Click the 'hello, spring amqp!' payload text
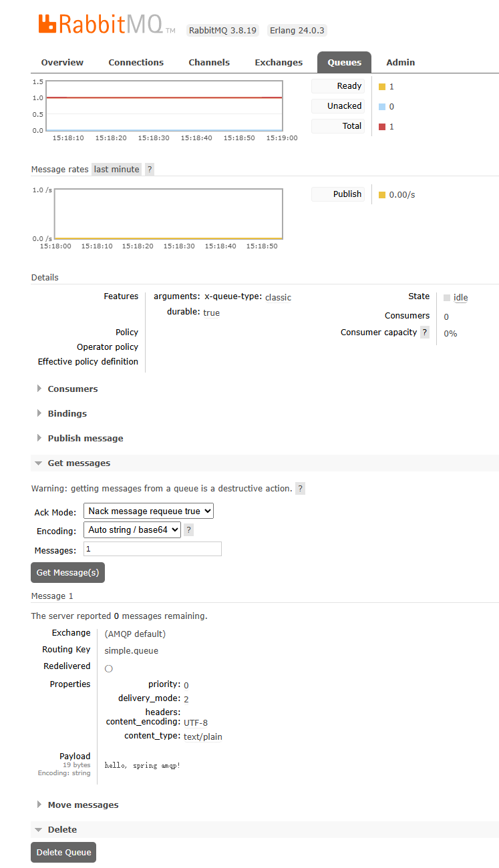499x868 pixels. coord(142,765)
